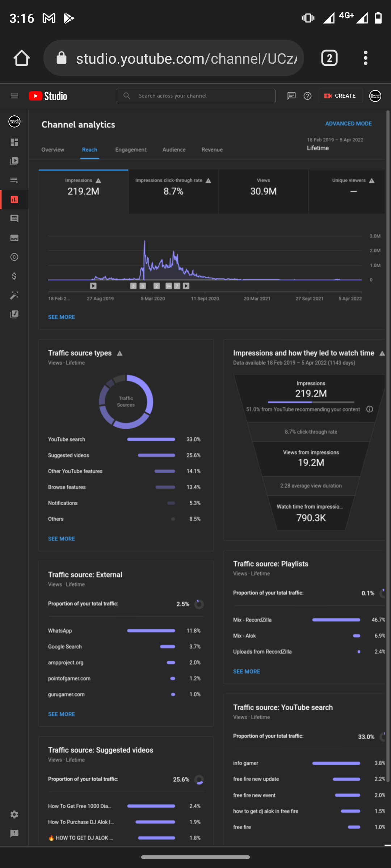This screenshot has width=391, height=868.
Task: Select the Impressions 219.2M metric card
Action: click(83, 191)
